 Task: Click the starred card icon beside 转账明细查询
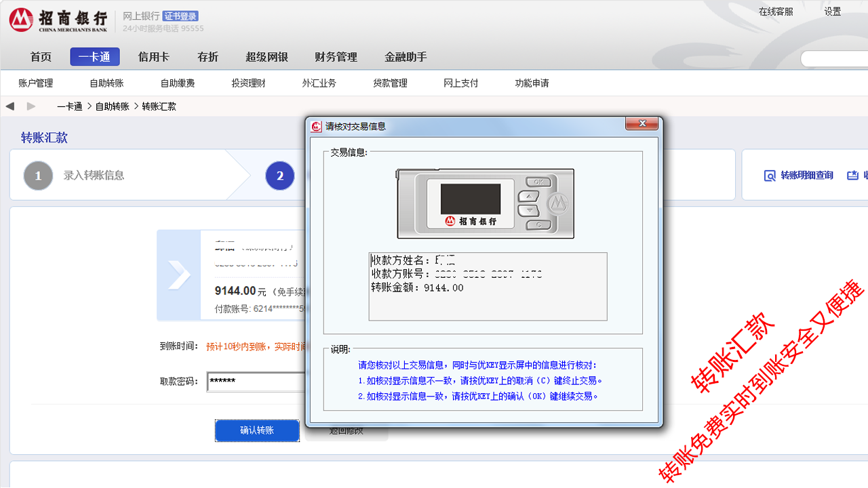852,175
